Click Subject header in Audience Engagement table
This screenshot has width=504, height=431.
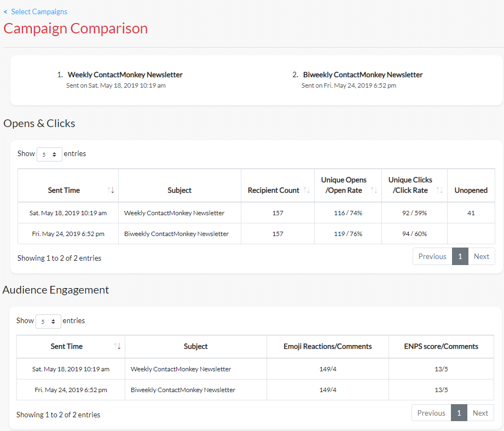pos(195,346)
